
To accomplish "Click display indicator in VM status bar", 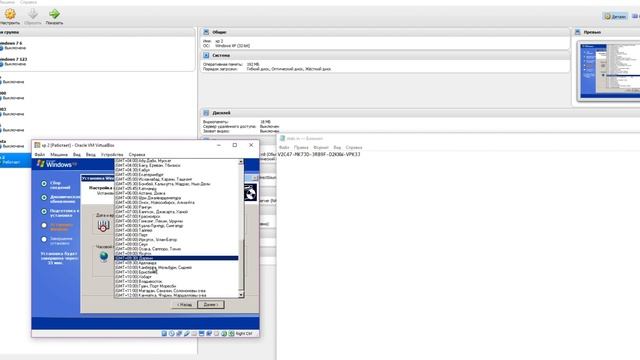I will click(201, 333).
